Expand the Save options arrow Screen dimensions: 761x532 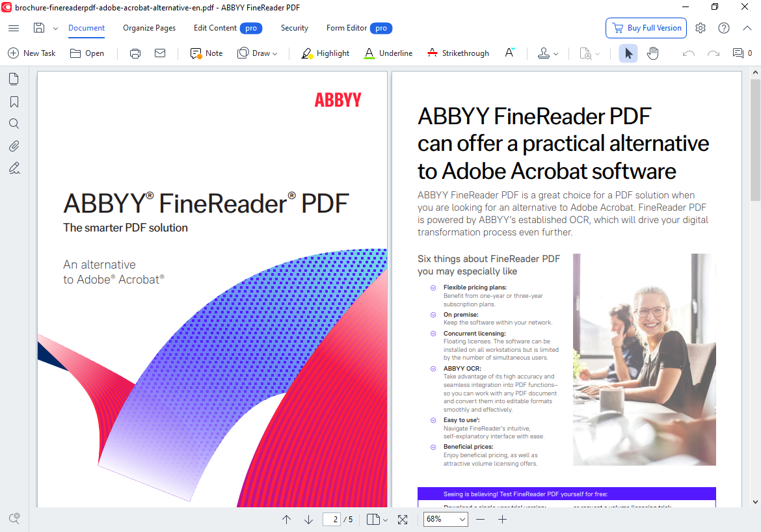(x=55, y=28)
